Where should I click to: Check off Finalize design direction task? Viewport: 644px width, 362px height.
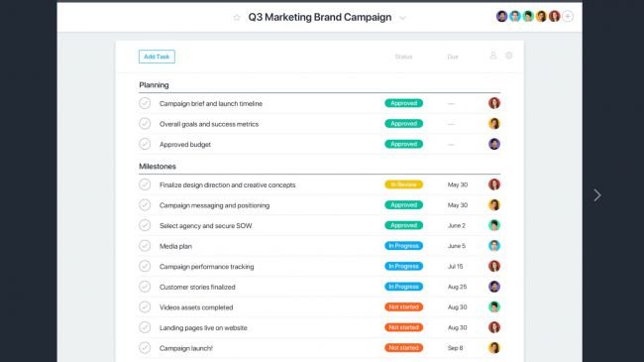pos(145,184)
